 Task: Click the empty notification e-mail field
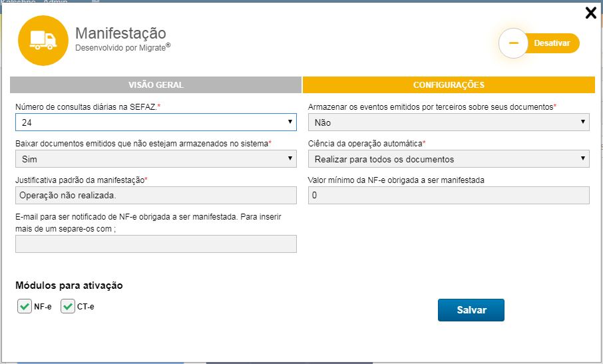(x=156, y=244)
